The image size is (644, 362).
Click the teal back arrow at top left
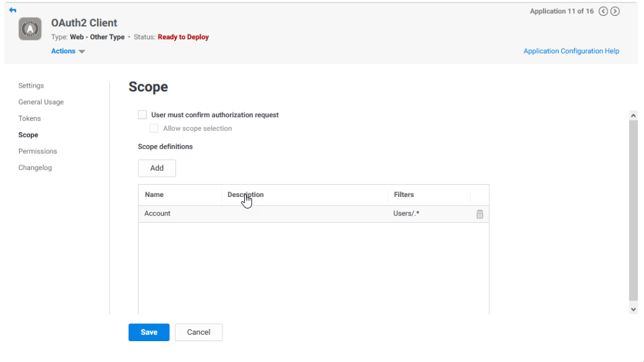point(13,10)
